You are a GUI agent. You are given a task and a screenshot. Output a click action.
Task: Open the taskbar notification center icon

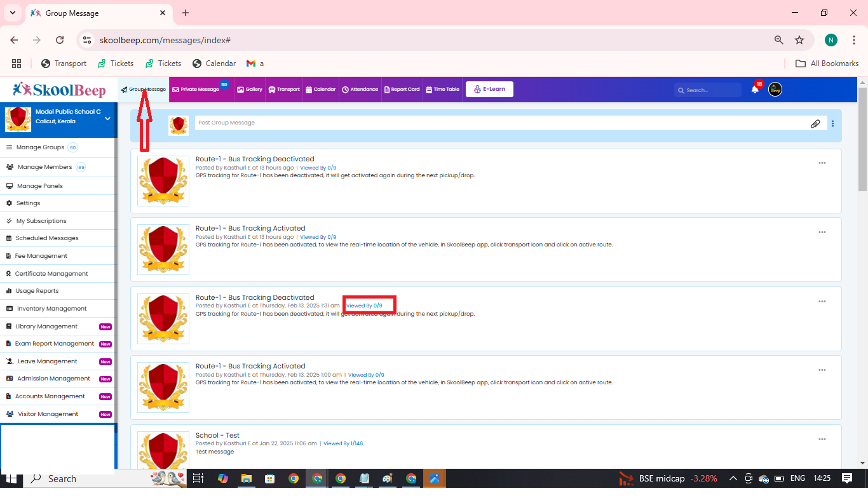point(847,478)
